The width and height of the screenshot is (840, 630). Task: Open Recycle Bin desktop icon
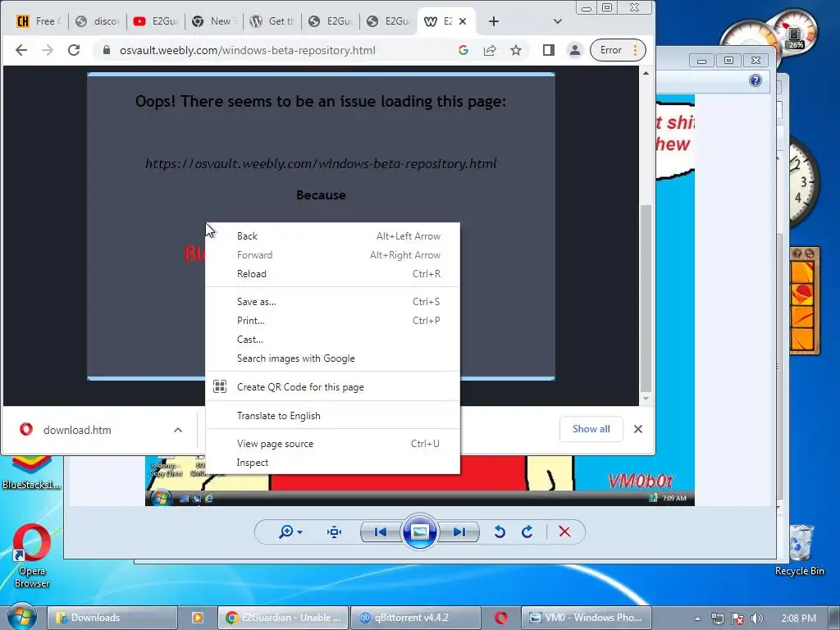click(799, 550)
